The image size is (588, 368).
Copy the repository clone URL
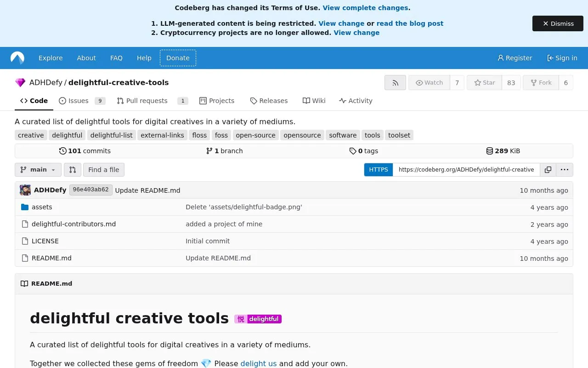(548, 170)
